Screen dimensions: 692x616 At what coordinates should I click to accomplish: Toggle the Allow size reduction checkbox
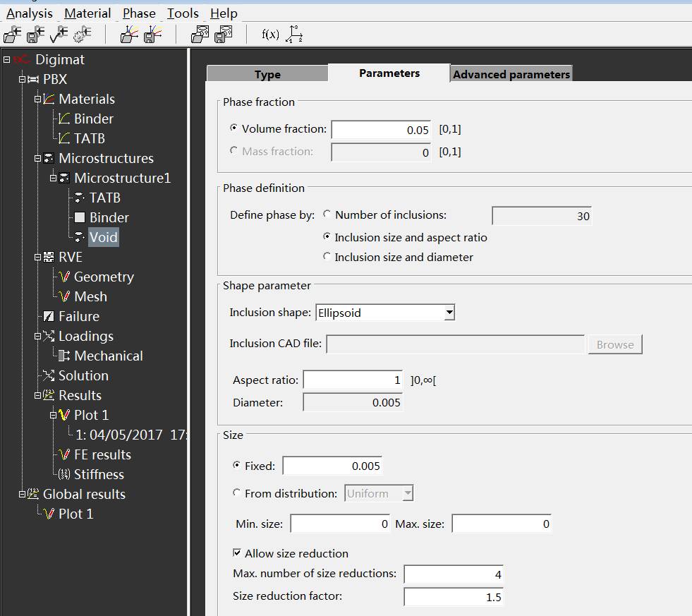pyautogui.click(x=237, y=553)
